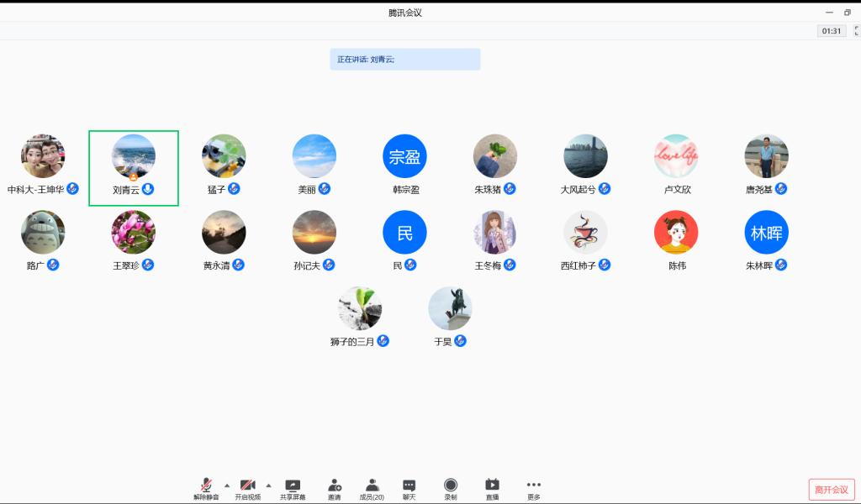The image size is (861, 504).
Task: Open the Invite (邀请) icon
Action: coord(335,486)
